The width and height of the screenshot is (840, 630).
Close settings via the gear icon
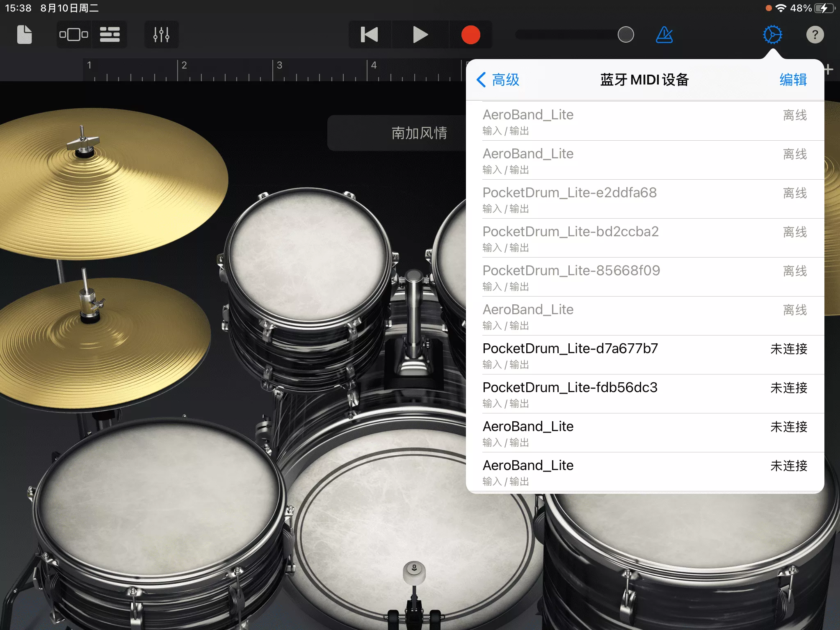click(x=773, y=34)
